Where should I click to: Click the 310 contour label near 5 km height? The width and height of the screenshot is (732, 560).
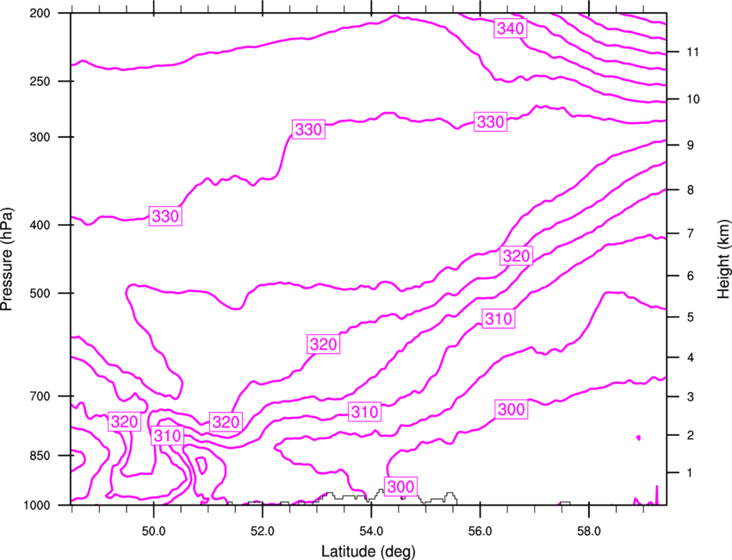[x=499, y=319]
